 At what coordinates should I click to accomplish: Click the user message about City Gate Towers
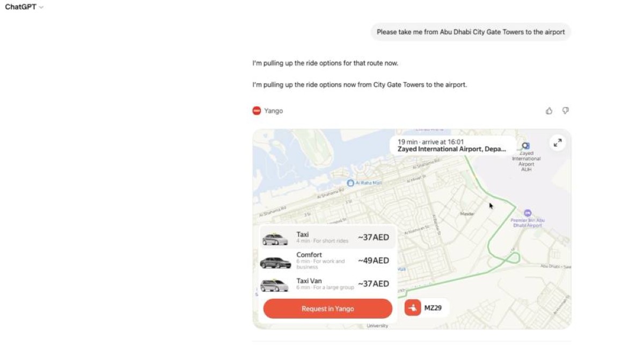[471, 32]
